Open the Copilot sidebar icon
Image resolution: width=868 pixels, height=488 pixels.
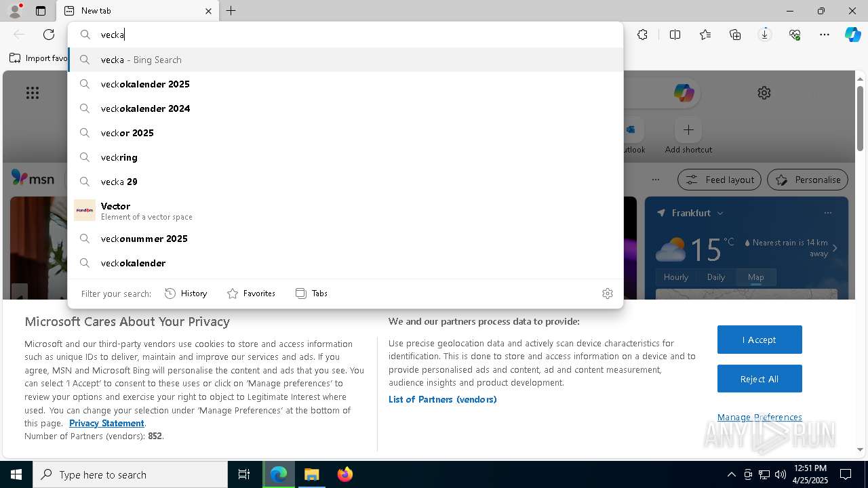click(852, 35)
